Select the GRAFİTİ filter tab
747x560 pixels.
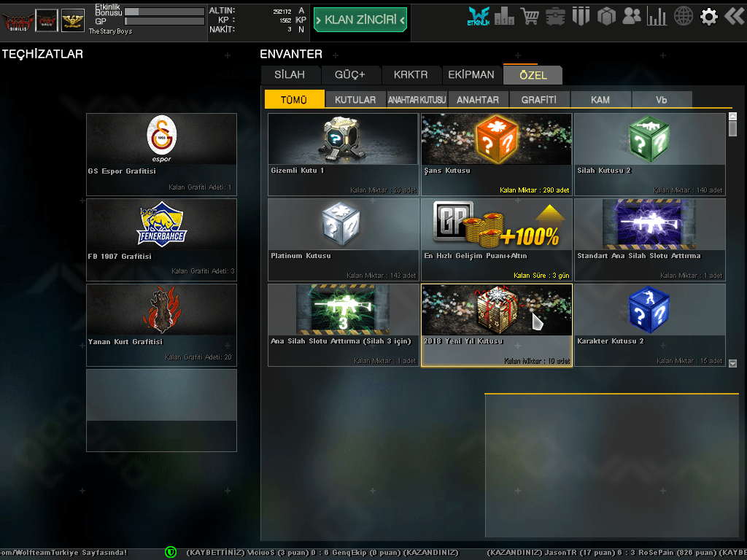[x=539, y=99]
